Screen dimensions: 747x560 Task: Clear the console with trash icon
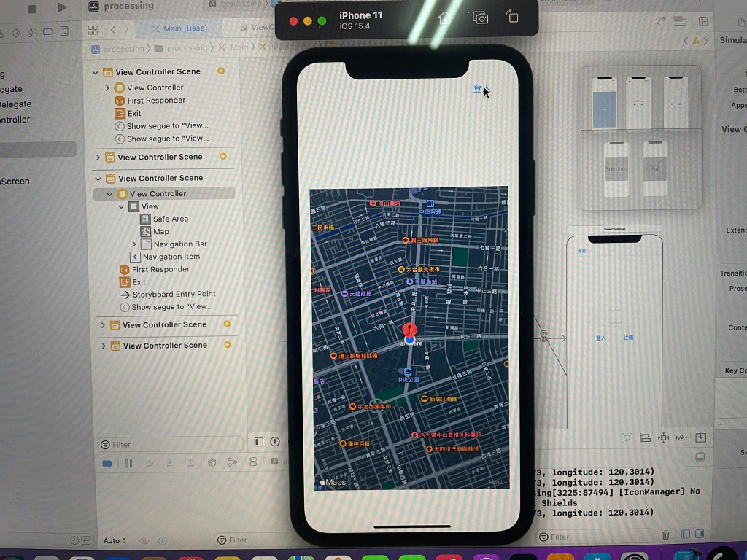[x=666, y=535]
